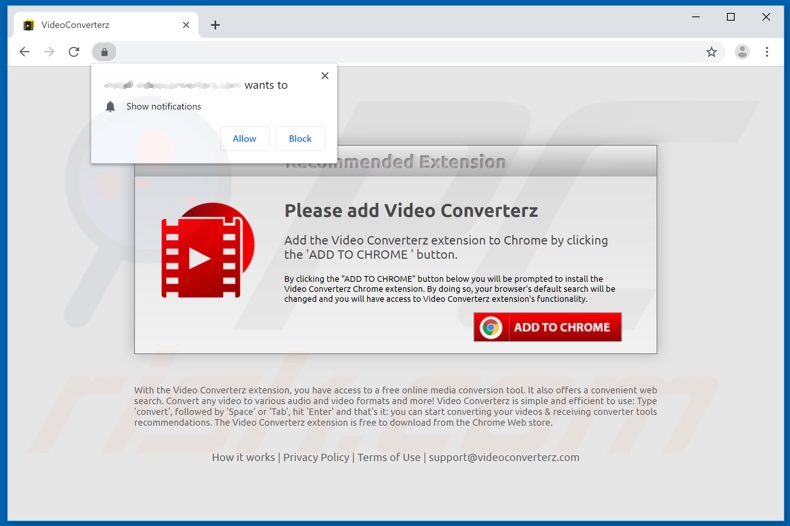790x526 pixels.
Task: Click the ADD TO CHROME button
Action: coord(547,327)
